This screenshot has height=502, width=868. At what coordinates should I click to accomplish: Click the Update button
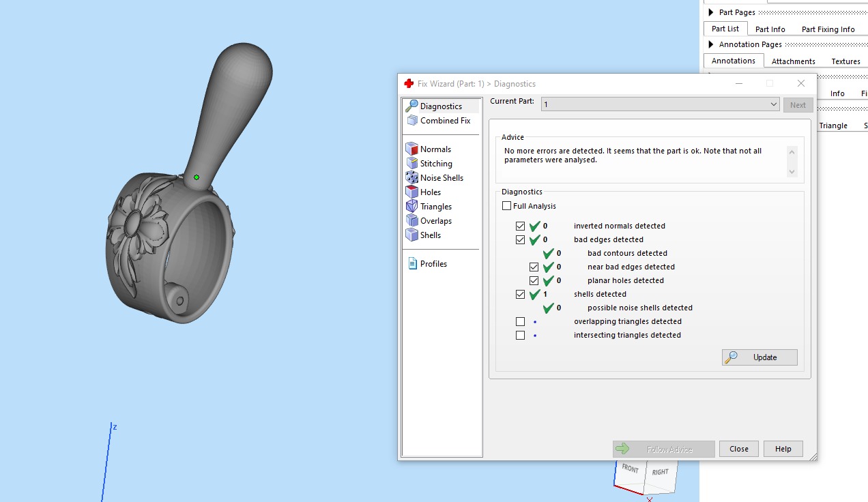coord(759,357)
